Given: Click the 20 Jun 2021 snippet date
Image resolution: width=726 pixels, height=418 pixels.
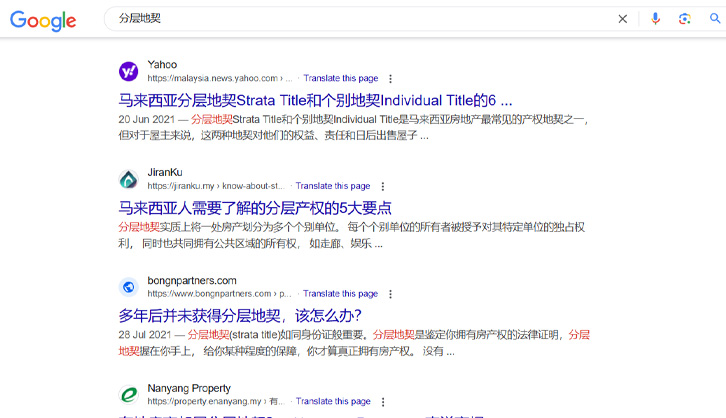Looking at the screenshot, I should click(146, 119).
